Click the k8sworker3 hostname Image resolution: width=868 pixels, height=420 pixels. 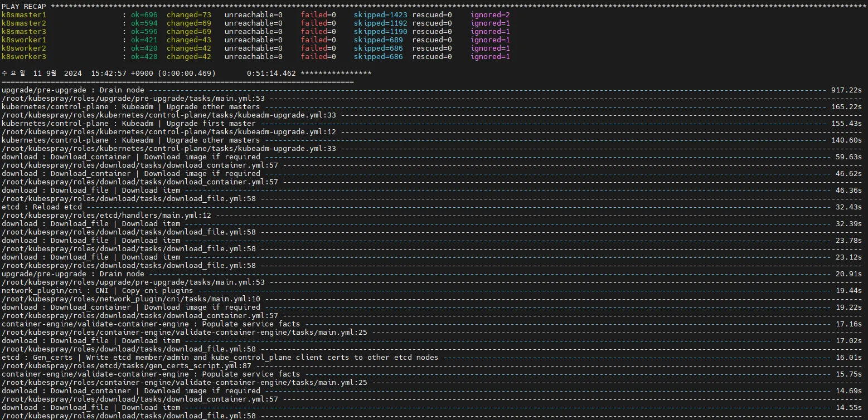(x=24, y=57)
